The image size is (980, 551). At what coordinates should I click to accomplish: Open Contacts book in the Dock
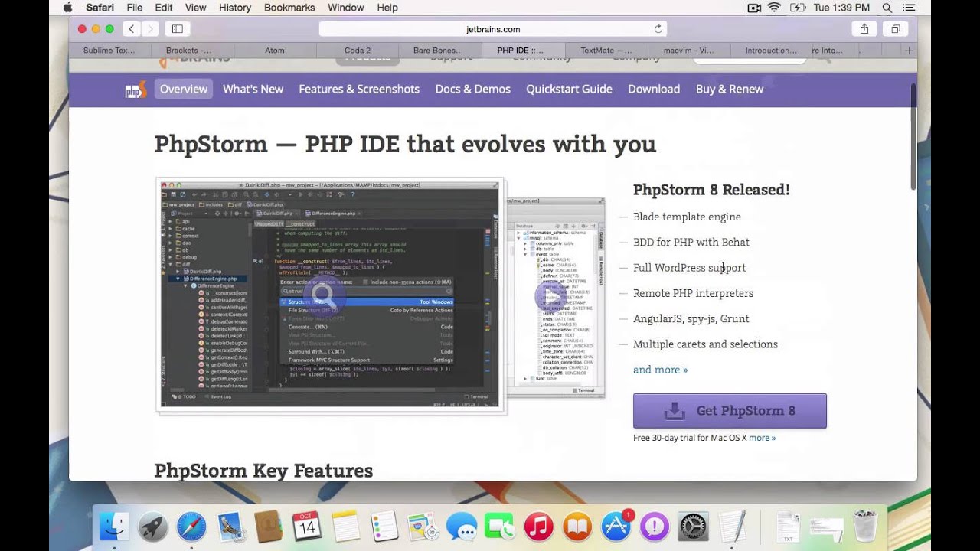coord(269,527)
